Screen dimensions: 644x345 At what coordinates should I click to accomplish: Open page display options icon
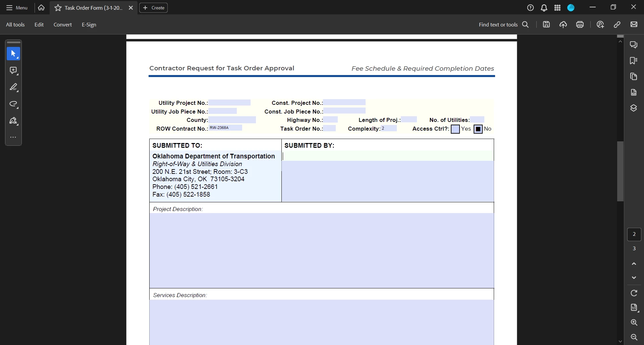[634, 307]
